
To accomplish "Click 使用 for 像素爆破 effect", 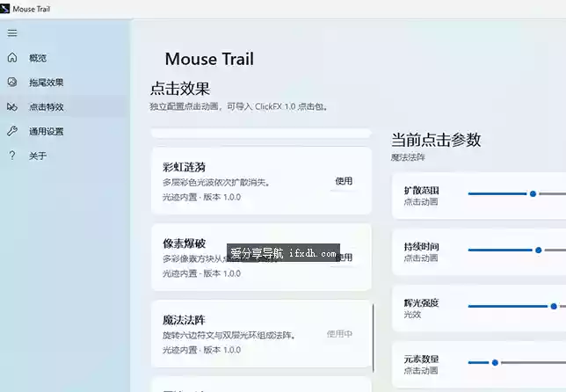I will [344, 258].
